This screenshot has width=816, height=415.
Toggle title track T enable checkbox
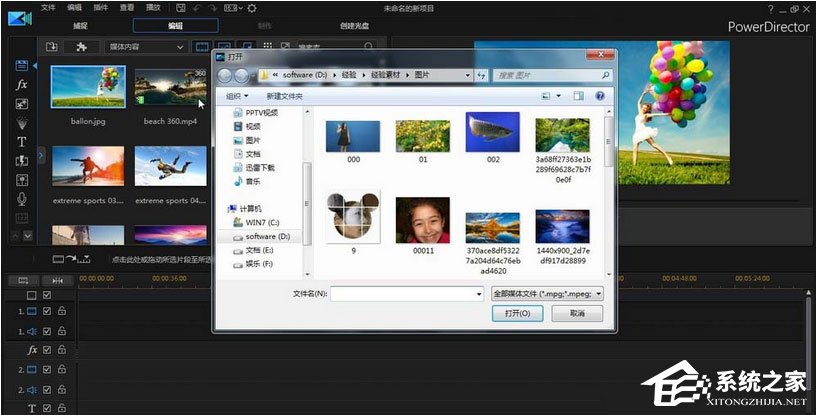pyautogui.click(x=47, y=408)
